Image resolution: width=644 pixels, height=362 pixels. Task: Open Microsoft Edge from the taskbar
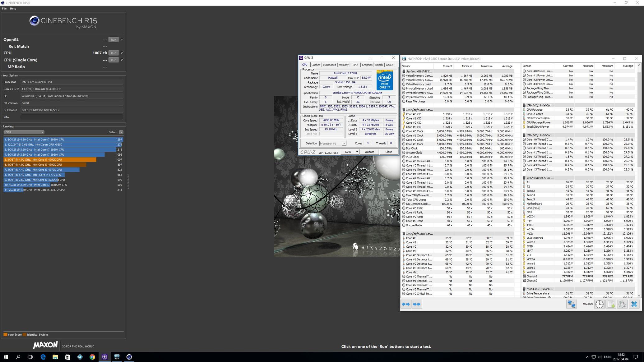(x=43, y=357)
